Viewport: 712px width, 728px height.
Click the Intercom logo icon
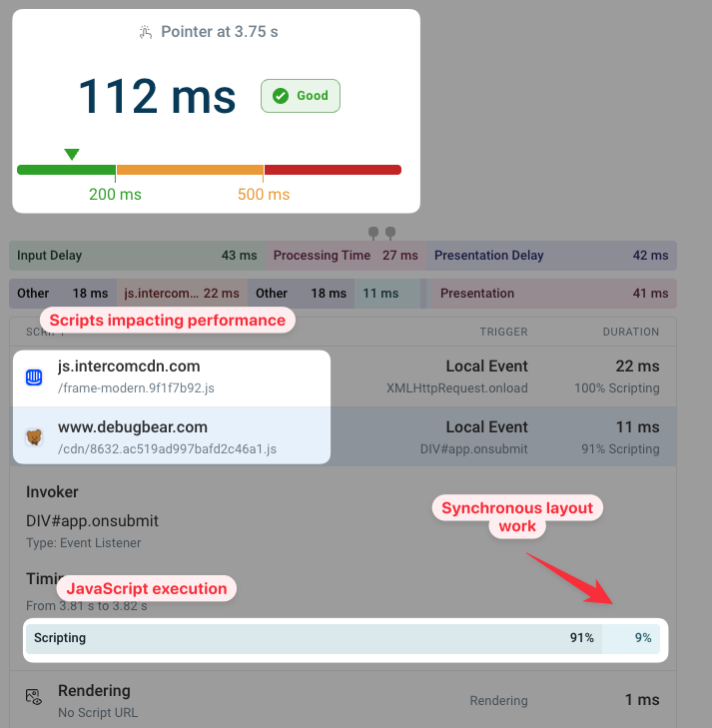coord(34,376)
